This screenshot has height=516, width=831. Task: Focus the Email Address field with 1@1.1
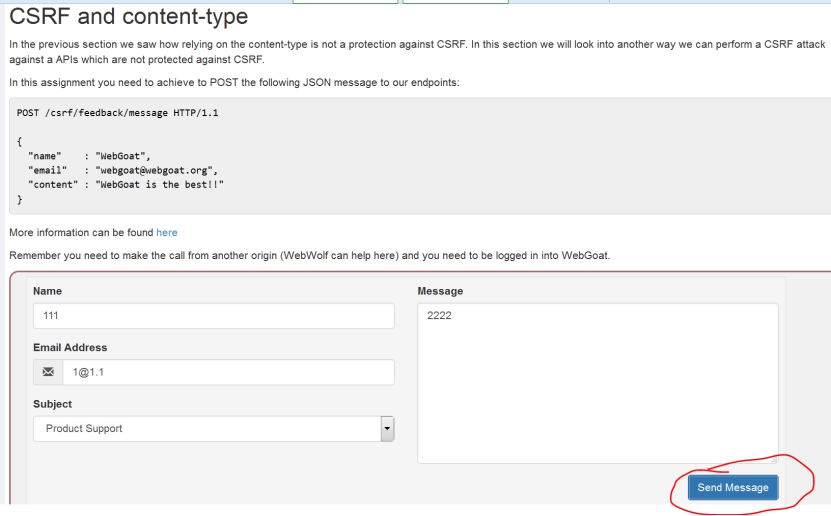click(228, 372)
